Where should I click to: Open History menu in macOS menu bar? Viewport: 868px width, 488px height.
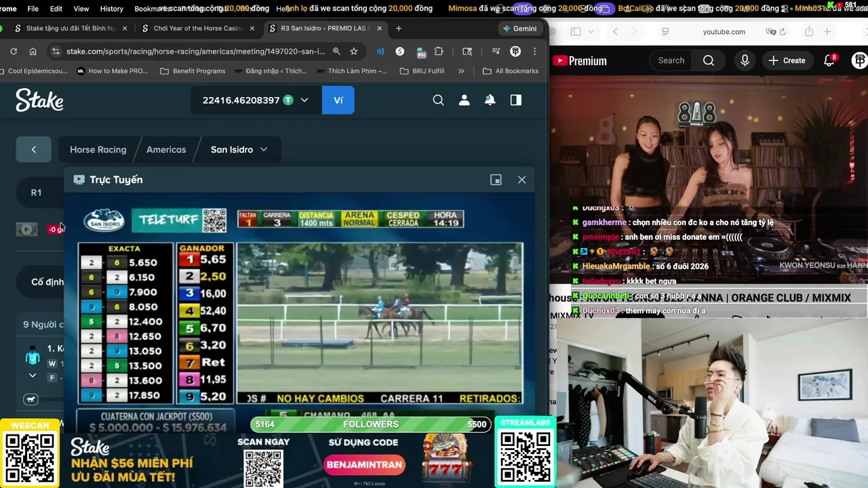coord(111,9)
